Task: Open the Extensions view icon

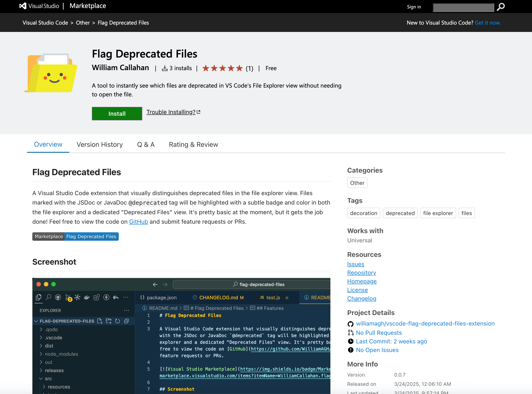Action: [96, 297]
